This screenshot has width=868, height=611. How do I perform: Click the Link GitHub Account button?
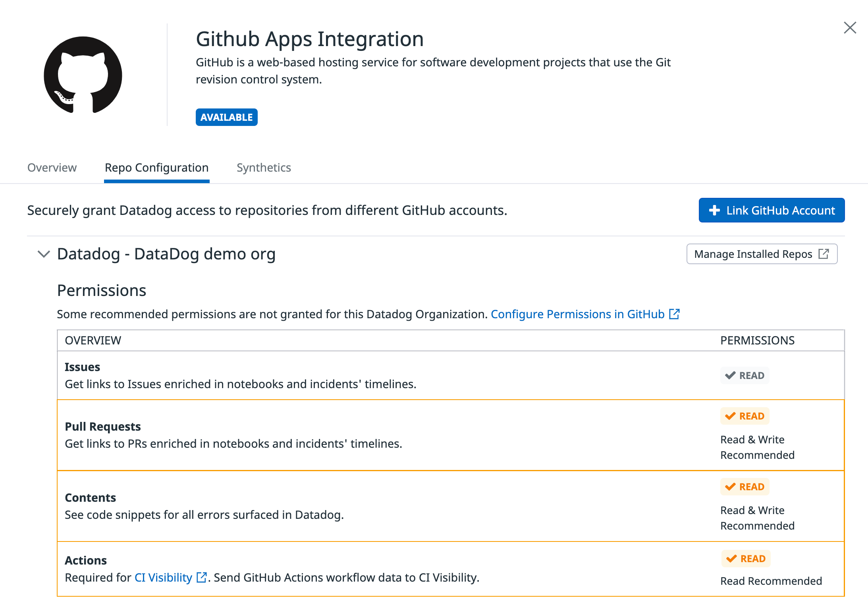point(772,210)
